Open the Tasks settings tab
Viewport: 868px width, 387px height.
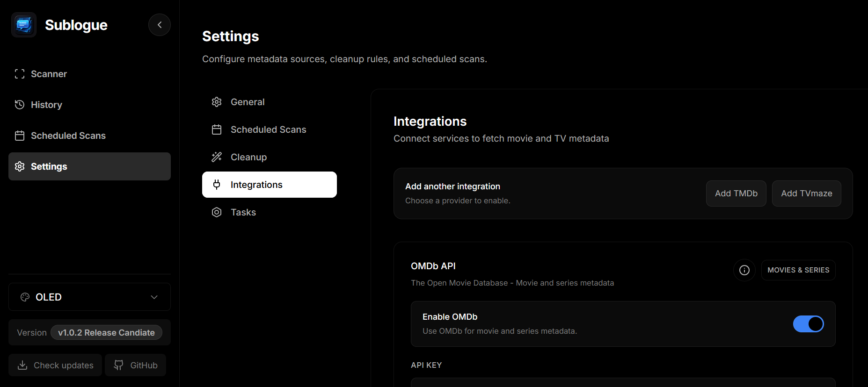tap(270, 212)
